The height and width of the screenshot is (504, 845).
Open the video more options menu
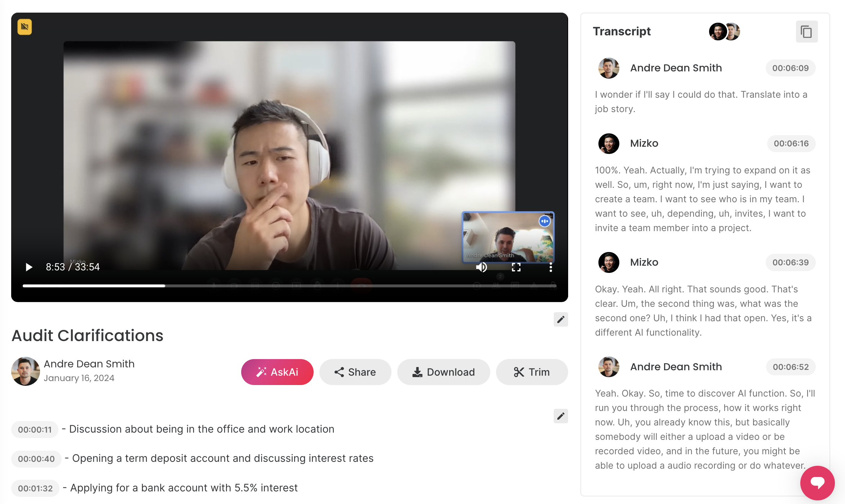tap(550, 267)
